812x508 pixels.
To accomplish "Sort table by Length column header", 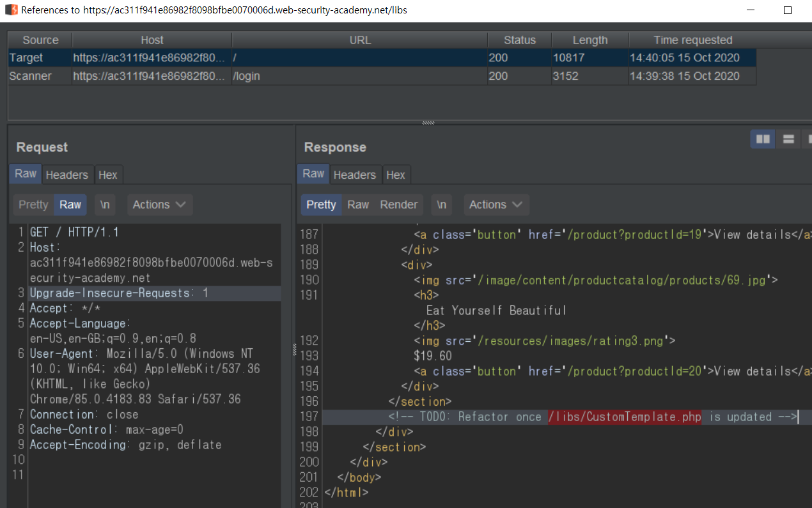I will [589, 40].
